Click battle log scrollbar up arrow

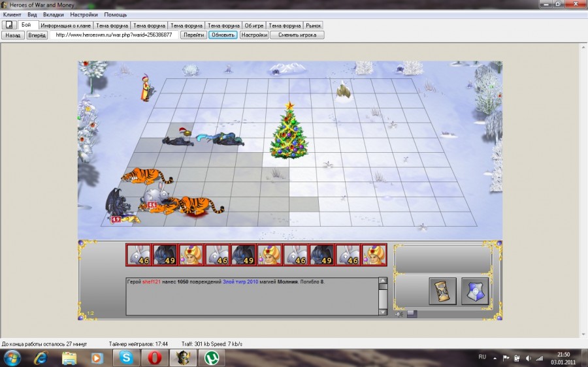382,281
